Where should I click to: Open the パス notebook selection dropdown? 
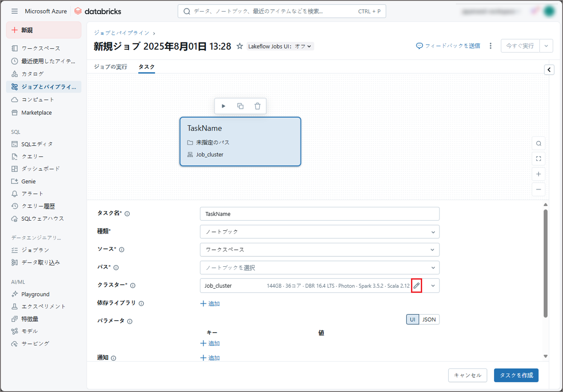coord(319,268)
